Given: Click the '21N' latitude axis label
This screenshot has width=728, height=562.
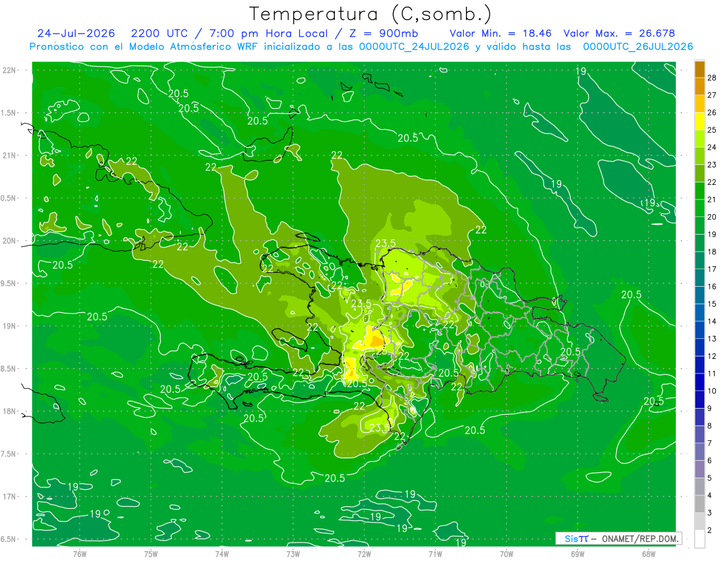Looking at the screenshot, I should tap(9, 155).
